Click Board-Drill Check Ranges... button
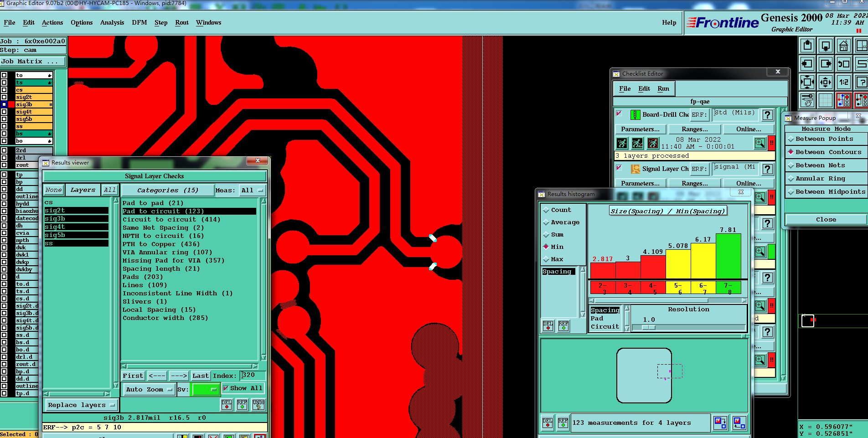The height and width of the screenshot is (438, 868). point(695,129)
